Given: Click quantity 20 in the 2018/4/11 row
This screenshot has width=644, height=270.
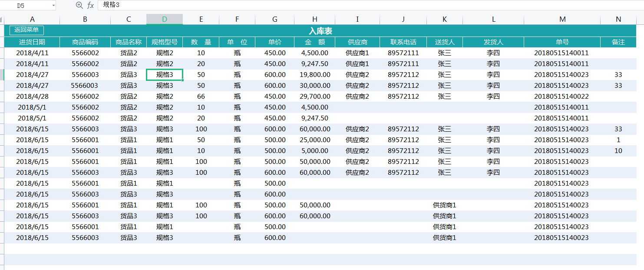Looking at the screenshot, I should pos(201,64).
